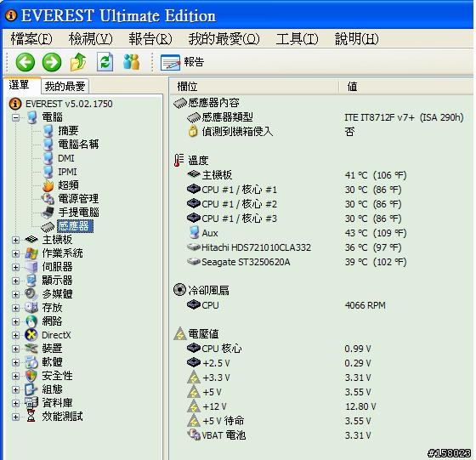
Task: Click the 報告 report toolbar button
Action: 182,62
